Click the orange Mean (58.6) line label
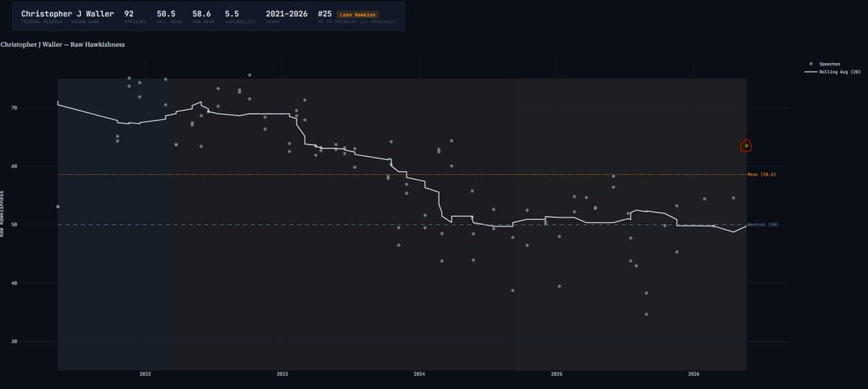 (x=762, y=174)
